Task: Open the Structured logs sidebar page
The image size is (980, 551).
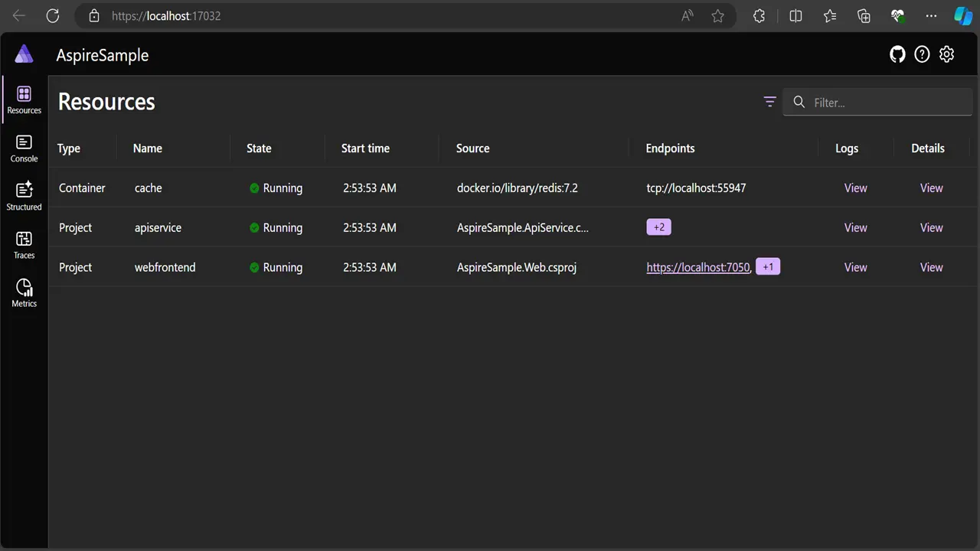Action: coord(24,197)
